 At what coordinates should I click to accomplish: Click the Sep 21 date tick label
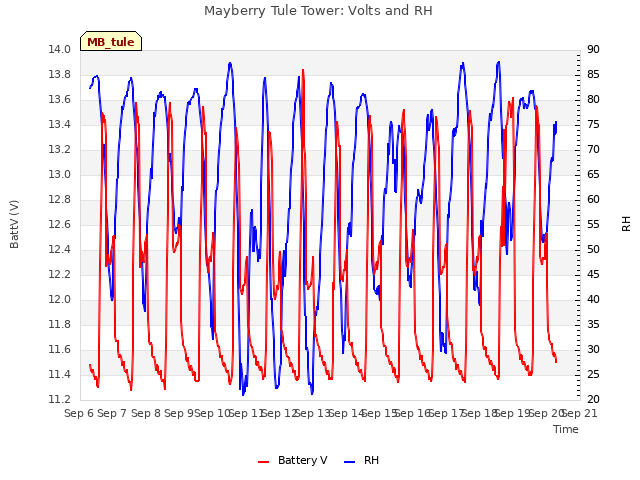(x=580, y=413)
